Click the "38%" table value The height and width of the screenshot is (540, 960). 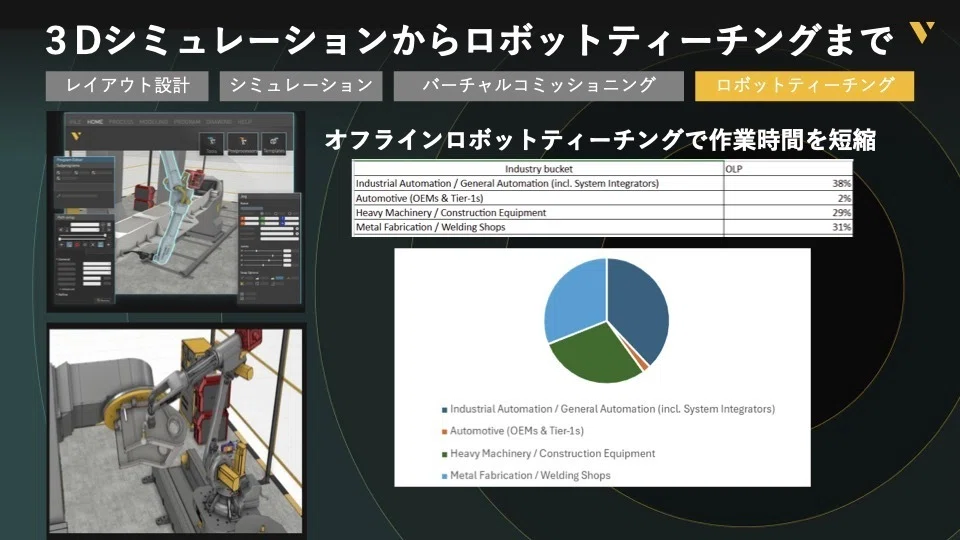(841, 183)
